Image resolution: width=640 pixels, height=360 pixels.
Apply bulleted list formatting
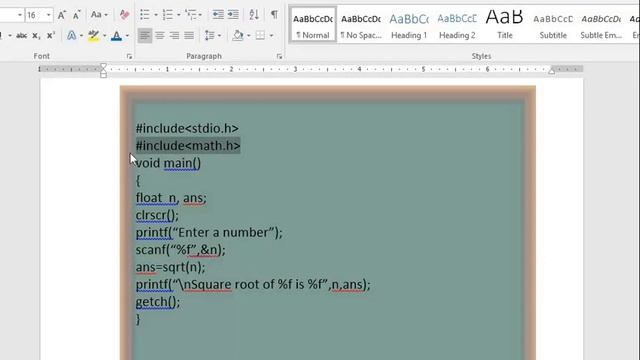click(x=144, y=15)
